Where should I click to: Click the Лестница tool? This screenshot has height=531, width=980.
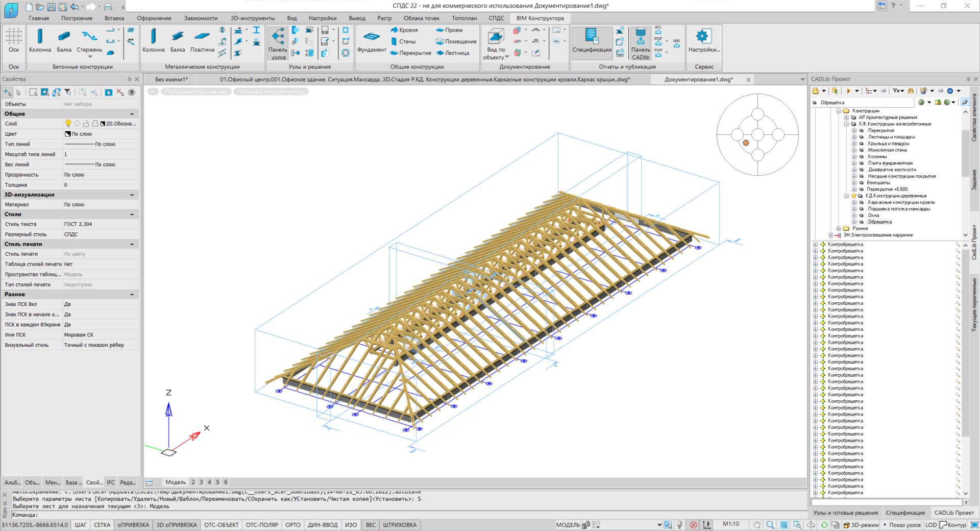click(x=452, y=53)
